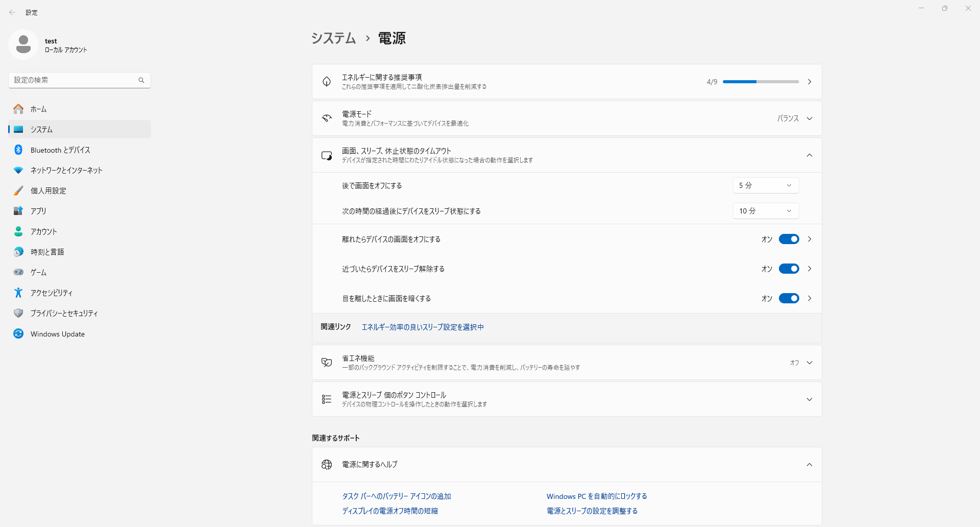The height and width of the screenshot is (527, 980).
Task: Select 個人用設定 from the sidebar
Action: (x=48, y=190)
